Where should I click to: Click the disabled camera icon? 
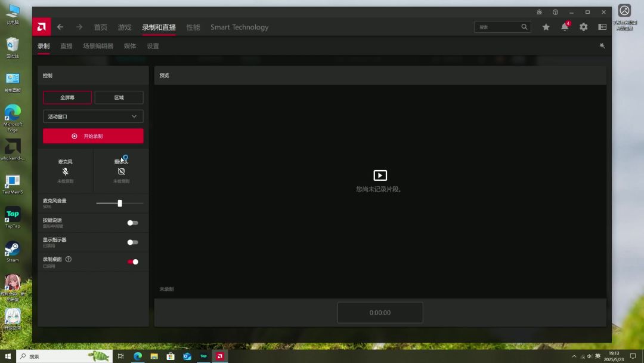[121, 171]
